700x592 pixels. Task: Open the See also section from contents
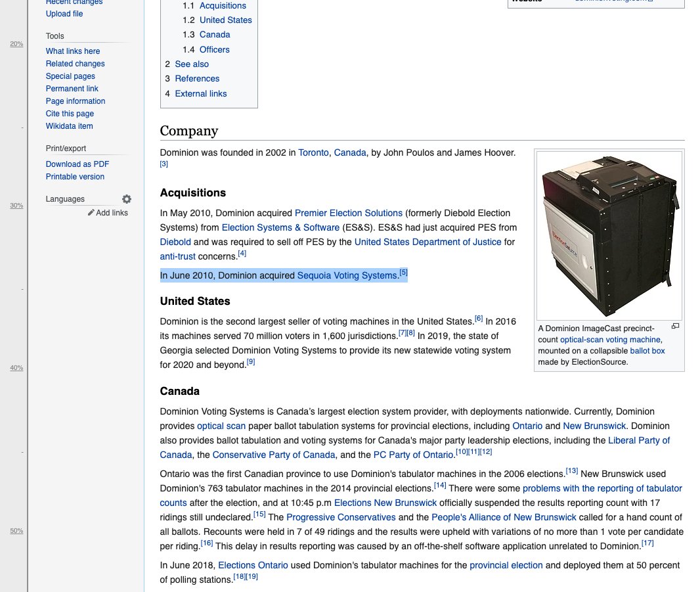coord(192,64)
